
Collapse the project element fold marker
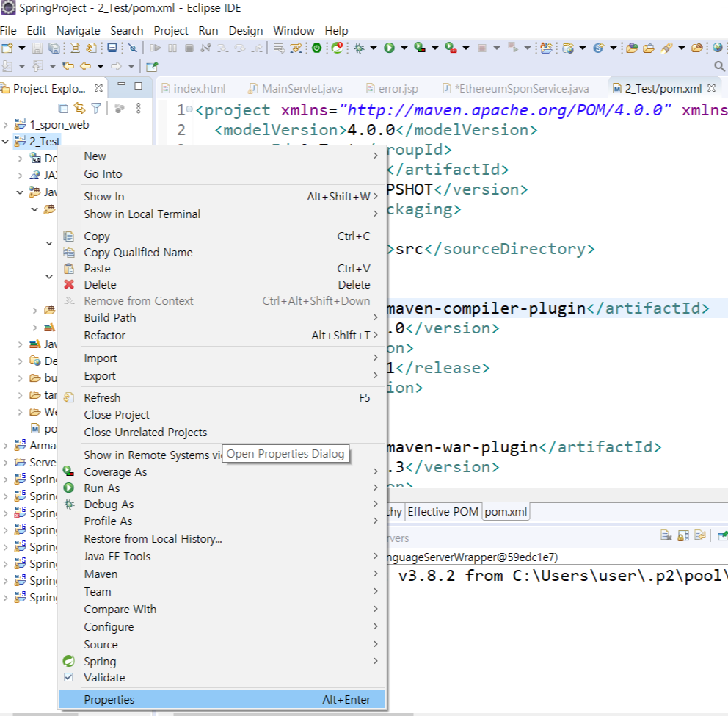pyautogui.click(x=189, y=109)
